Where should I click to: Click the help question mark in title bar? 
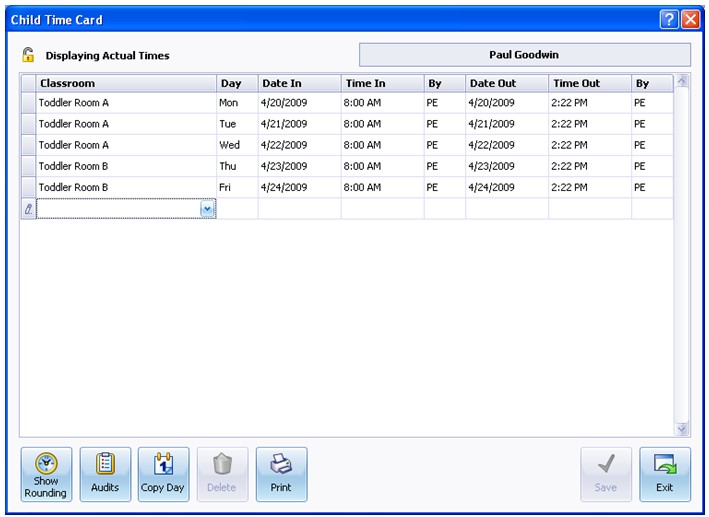pos(669,20)
